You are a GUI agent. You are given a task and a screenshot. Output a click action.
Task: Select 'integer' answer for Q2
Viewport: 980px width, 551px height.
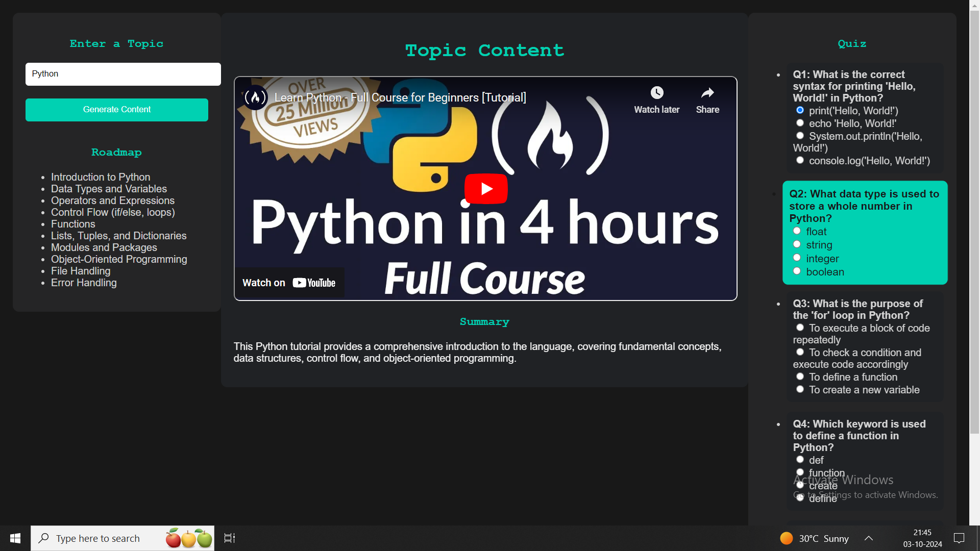(x=797, y=258)
